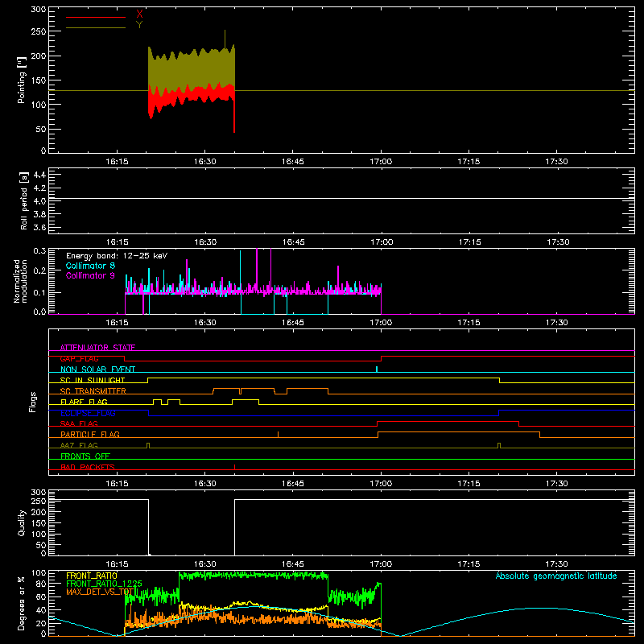The height and width of the screenshot is (644, 644).
Task: Click the short PARTICLE_FLAG tick near 16:42
Action: pyautogui.click(x=278, y=434)
